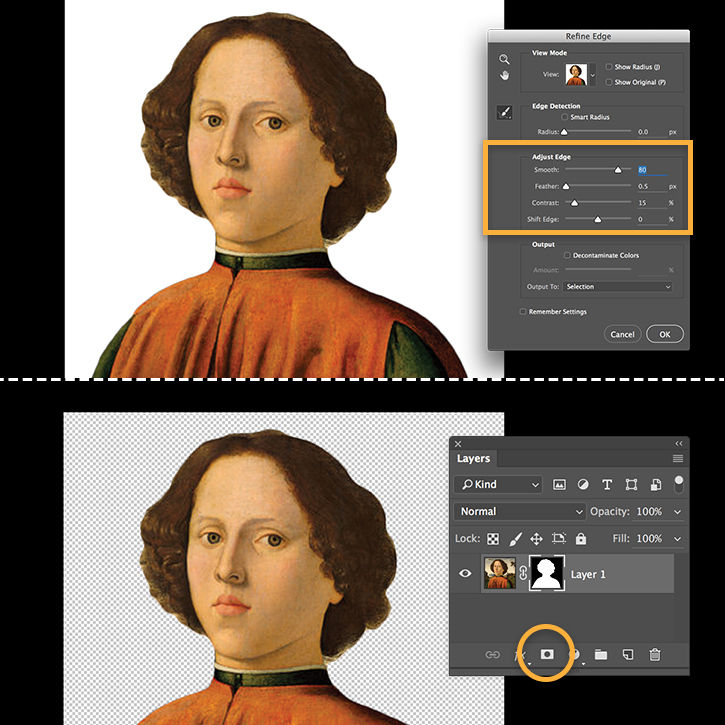Hide Layer 1 with the eye icon
Screen dimensions: 725x725
(x=465, y=573)
